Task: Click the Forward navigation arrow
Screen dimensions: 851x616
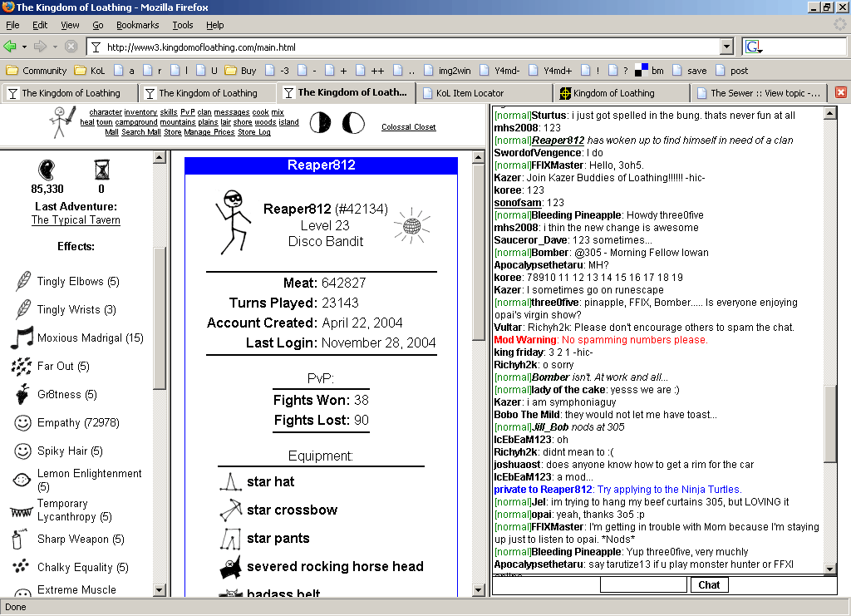Action: (40, 47)
